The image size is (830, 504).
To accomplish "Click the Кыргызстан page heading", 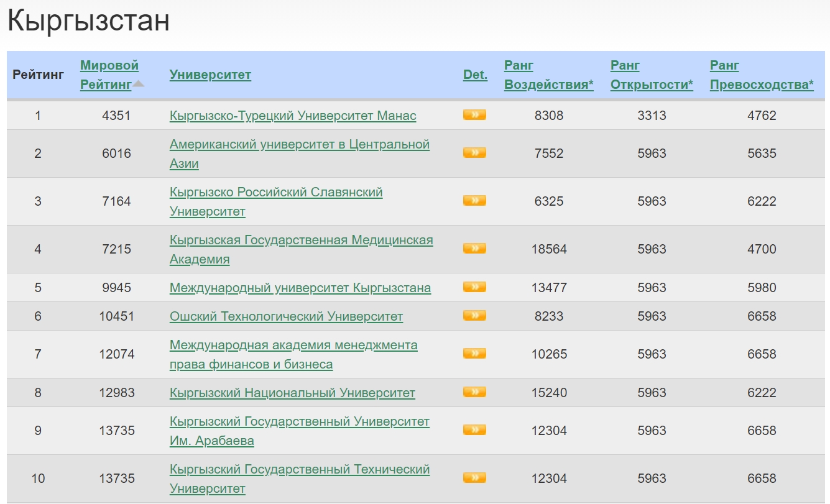I will click(88, 22).
